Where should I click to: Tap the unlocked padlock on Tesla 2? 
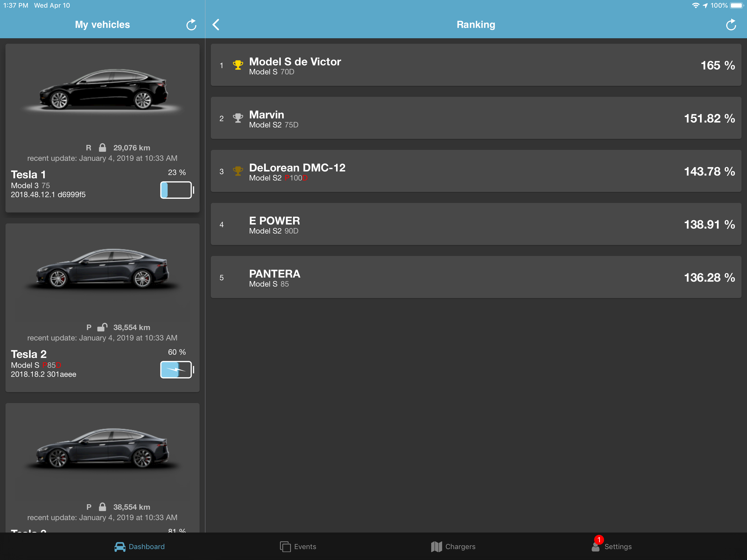pyautogui.click(x=102, y=327)
